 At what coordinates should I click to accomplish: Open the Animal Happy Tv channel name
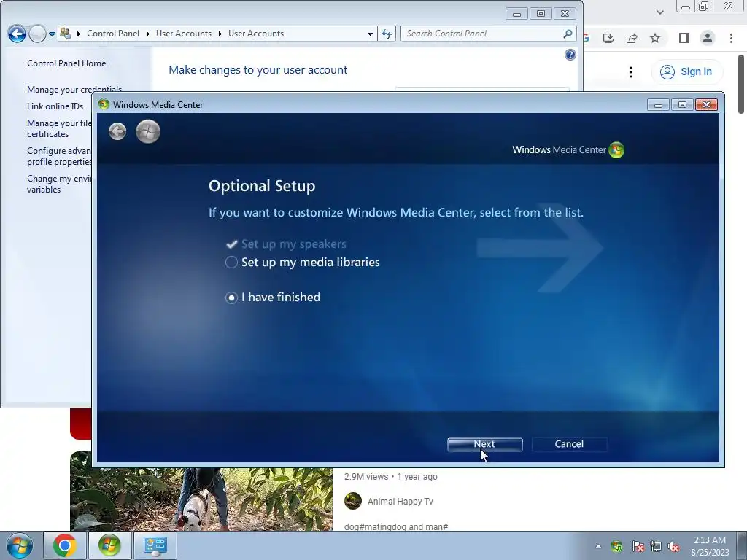click(x=400, y=502)
